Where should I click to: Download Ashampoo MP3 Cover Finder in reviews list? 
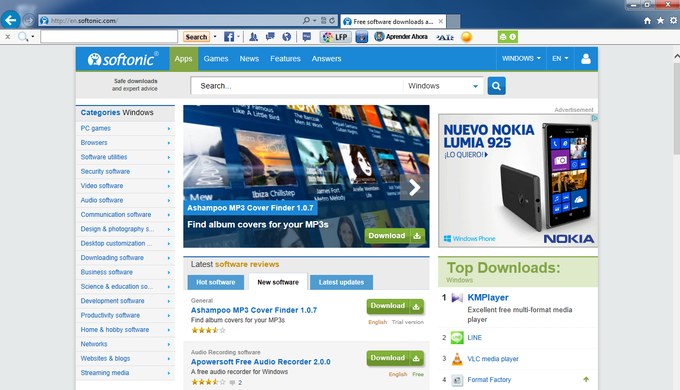tap(395, 306)
